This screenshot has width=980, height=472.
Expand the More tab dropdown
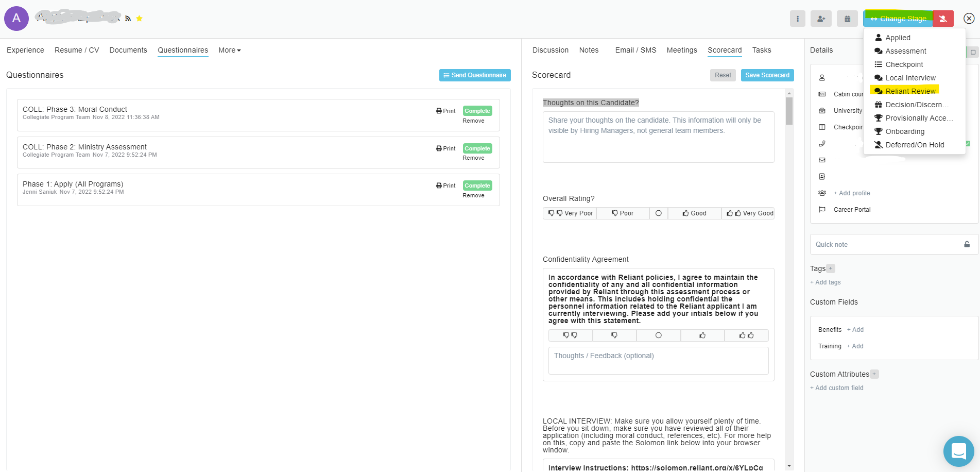(229, 50)
